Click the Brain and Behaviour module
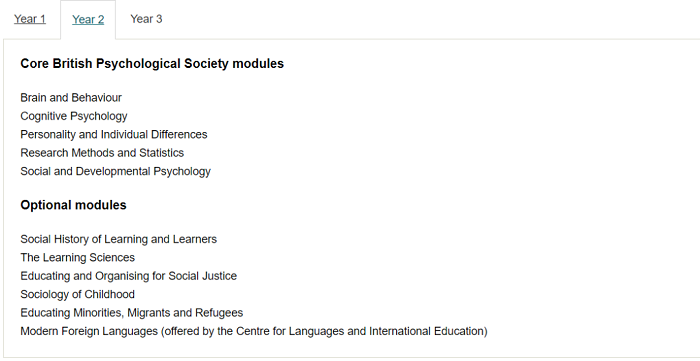This screenshot has height=361, width=700. 71,98
